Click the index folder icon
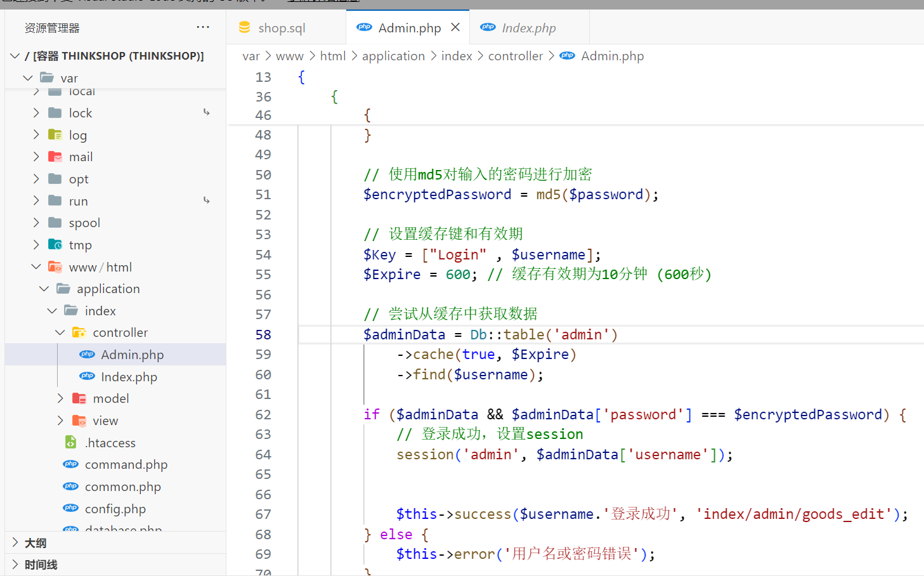Screen dimensions: 924x576 tap(71, 311)
